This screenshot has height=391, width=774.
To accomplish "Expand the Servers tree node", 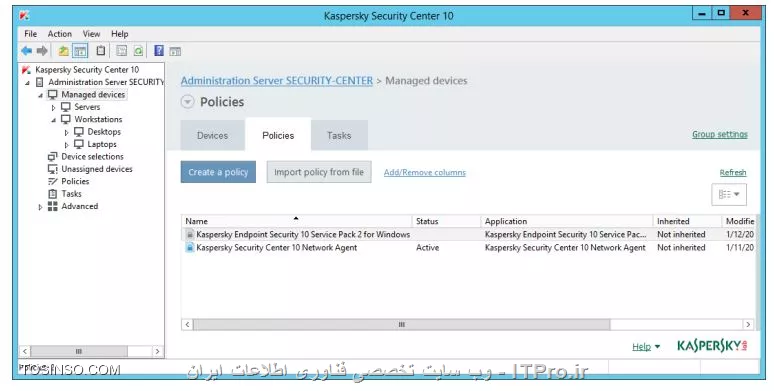I will [x=53, y=107].
